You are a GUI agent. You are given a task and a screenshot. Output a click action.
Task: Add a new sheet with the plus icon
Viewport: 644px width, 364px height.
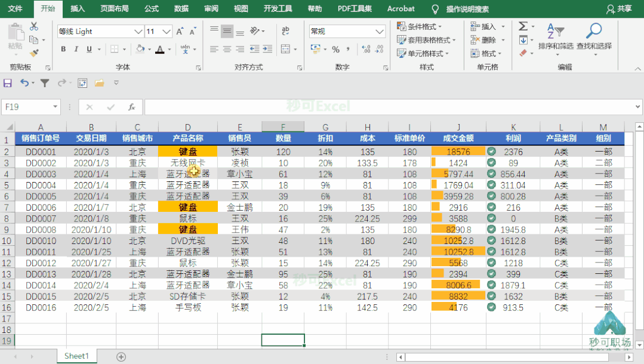(121, 357)
